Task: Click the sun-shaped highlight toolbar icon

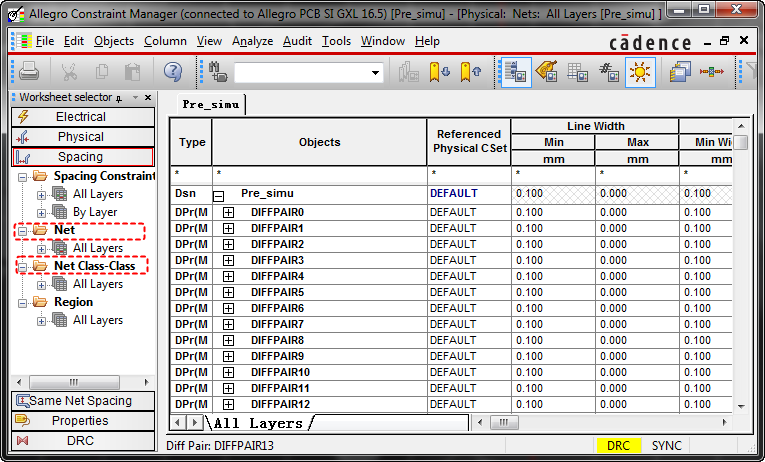Action: [640, 72]
